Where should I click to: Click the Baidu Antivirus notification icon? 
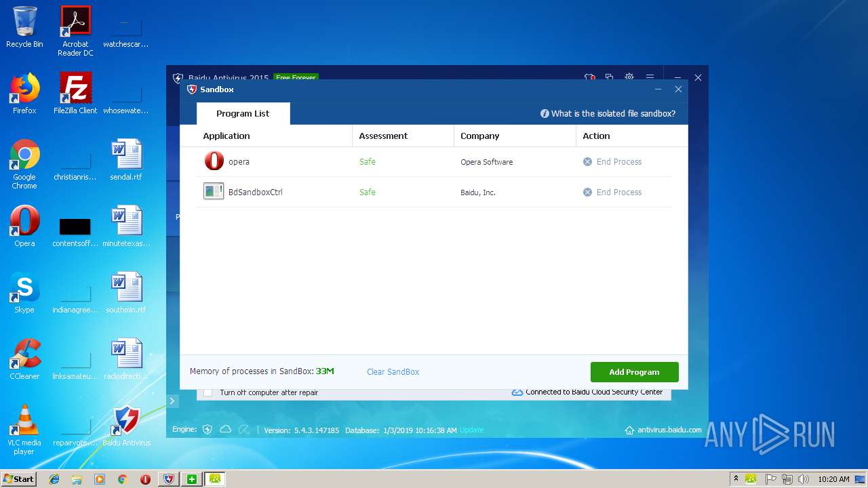(589, 77)
